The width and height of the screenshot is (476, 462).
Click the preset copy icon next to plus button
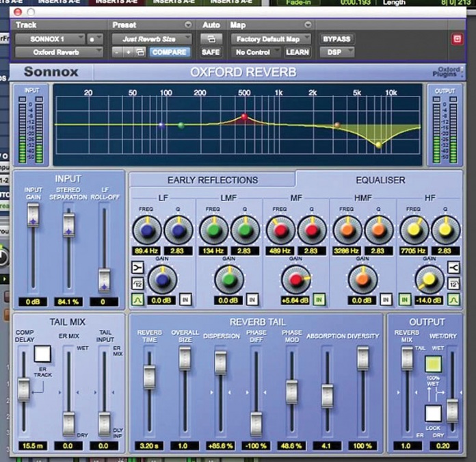(140, 52)
